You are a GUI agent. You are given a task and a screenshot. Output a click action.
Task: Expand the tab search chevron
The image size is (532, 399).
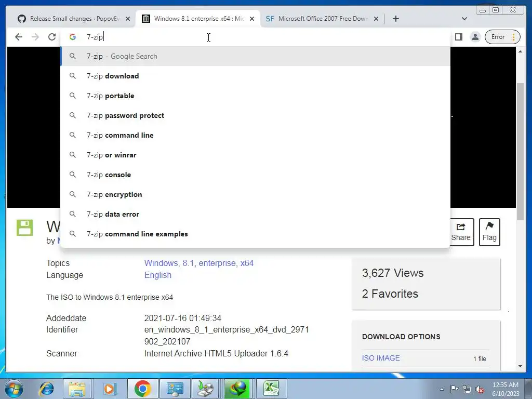tap(464, 19)
